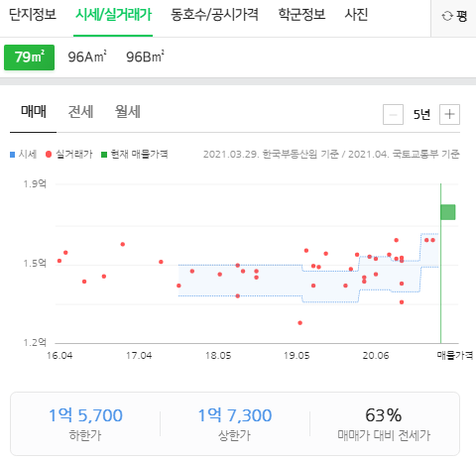Select the 시세/실거래가 tab
This screenshot has height=461, width=476.
click(113, 15)
